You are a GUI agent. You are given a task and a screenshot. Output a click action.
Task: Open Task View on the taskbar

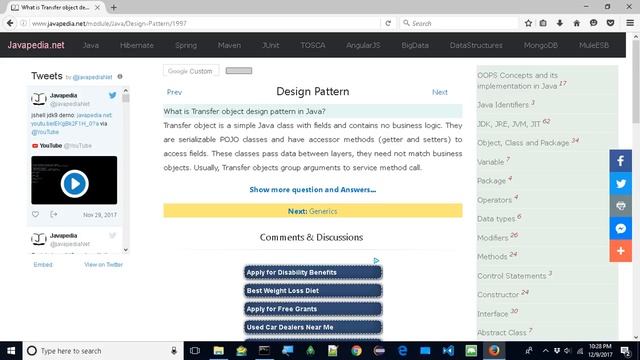(195, 351)
